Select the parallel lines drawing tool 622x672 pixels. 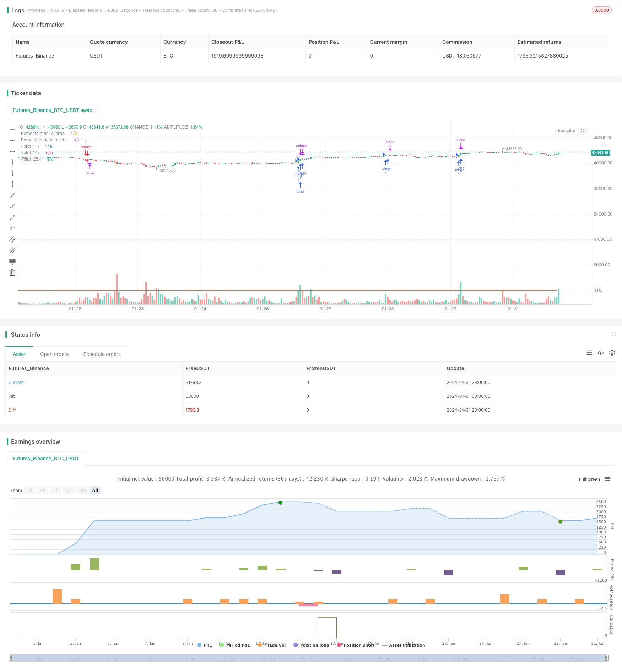[12, 239]
